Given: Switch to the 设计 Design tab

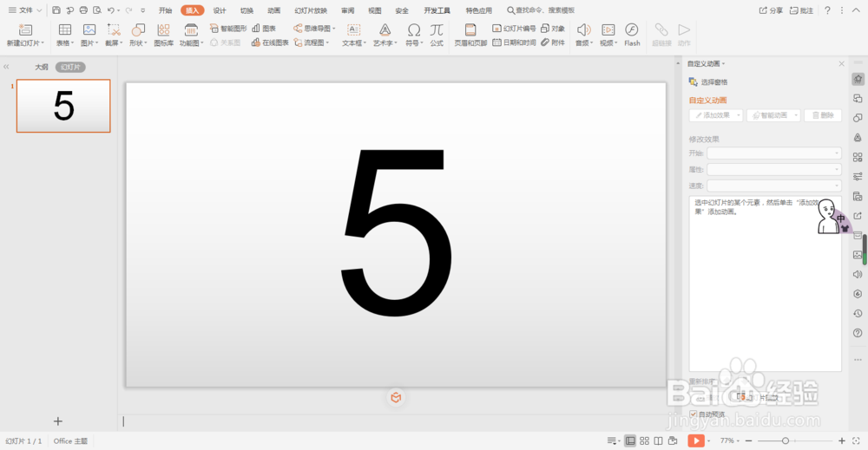Looking at the screenshot, I should (x=220, y=10).
